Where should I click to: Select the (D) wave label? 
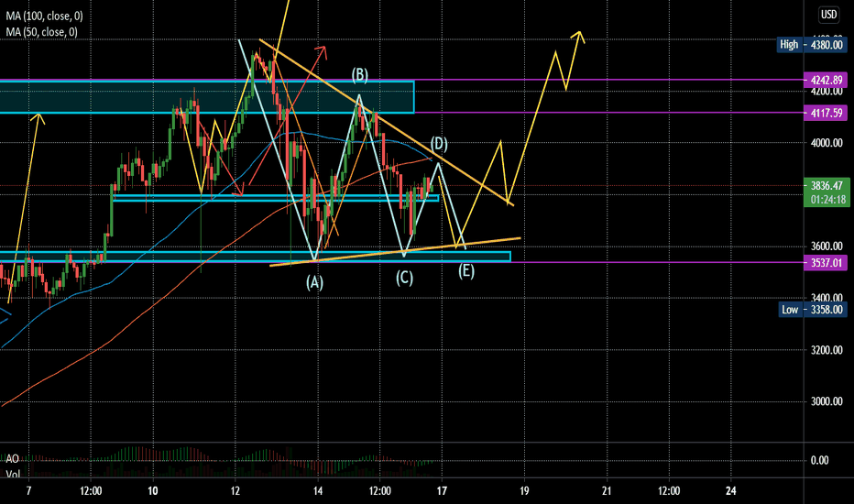(x=439, y=144)
